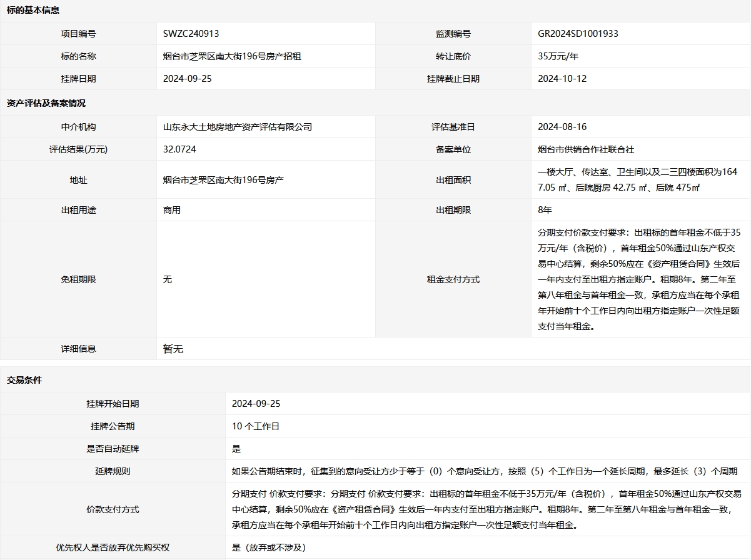Click the 延牌规则 description text

[484, 471]
